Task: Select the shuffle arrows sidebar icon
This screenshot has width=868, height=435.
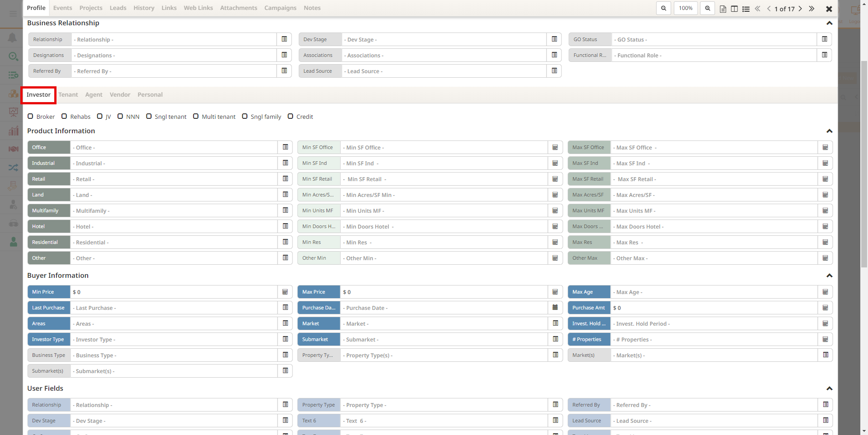Action: pos(13,168)
